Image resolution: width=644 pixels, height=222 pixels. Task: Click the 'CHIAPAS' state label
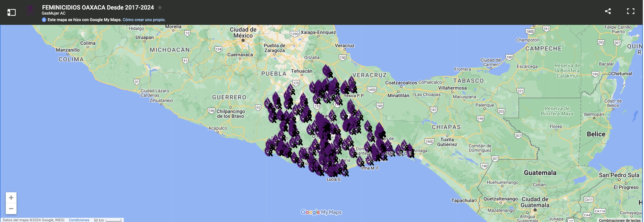(x=446, y=127)
